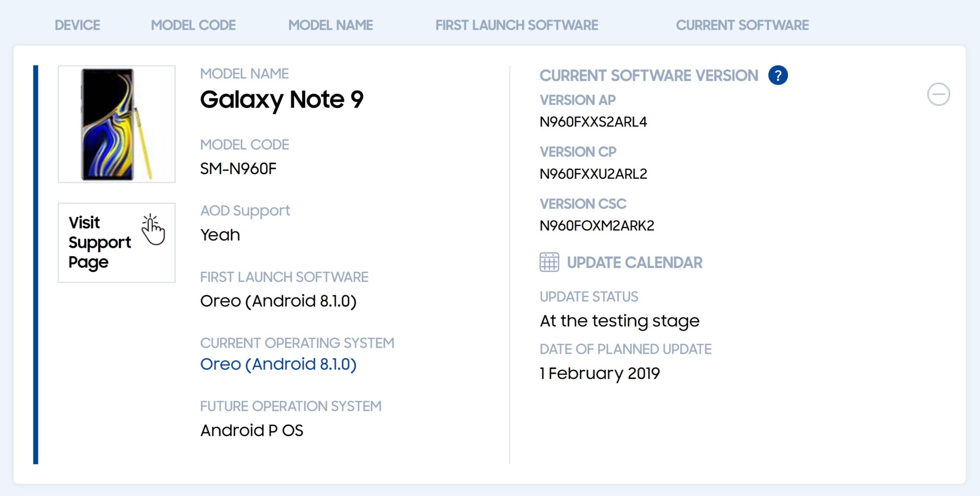This screenshot has height=496, width=980.
Task: Select AP version N960FXXS2ARL4
Action: [593, 122]
